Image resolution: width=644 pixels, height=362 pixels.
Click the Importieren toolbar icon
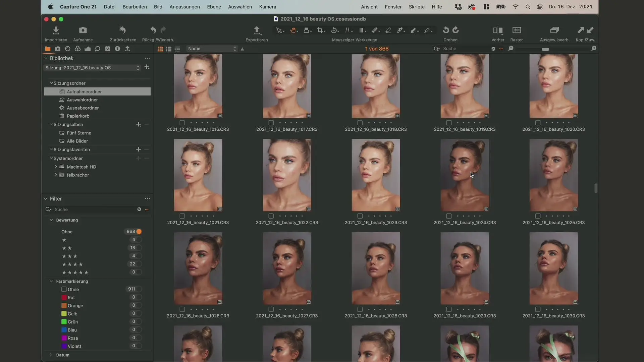coord(56,30)
